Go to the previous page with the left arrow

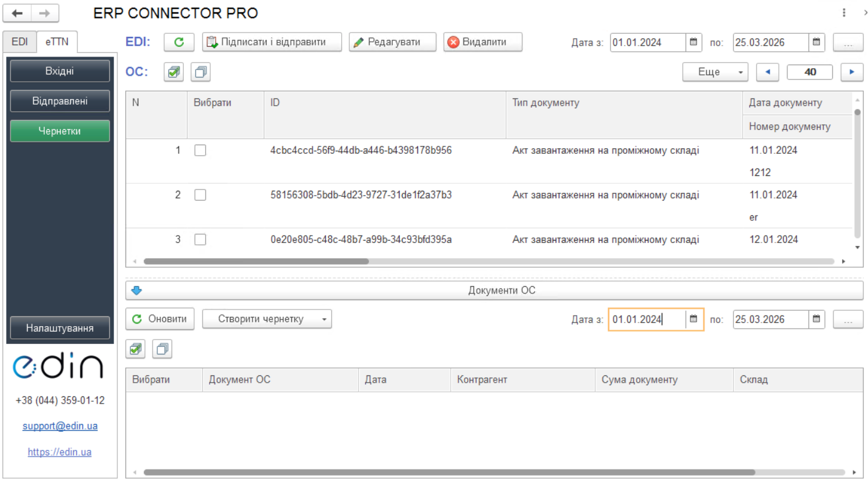point(767,72)
